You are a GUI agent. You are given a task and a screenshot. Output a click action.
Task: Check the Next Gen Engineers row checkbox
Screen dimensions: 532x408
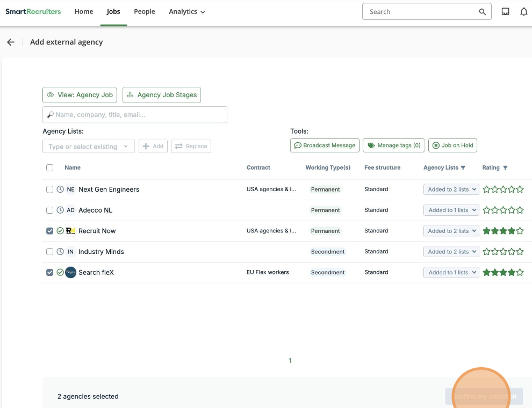pyautogui.click(x=49, y=190)
